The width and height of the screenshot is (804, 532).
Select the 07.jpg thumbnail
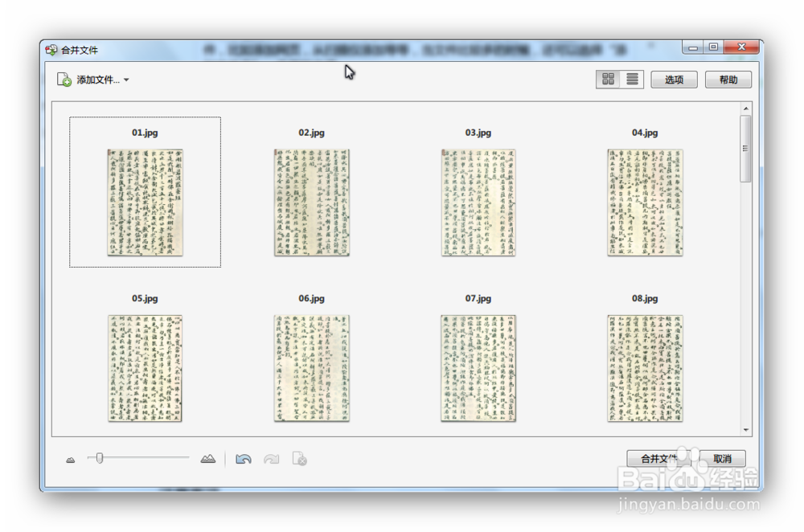(x=478, y=369)
